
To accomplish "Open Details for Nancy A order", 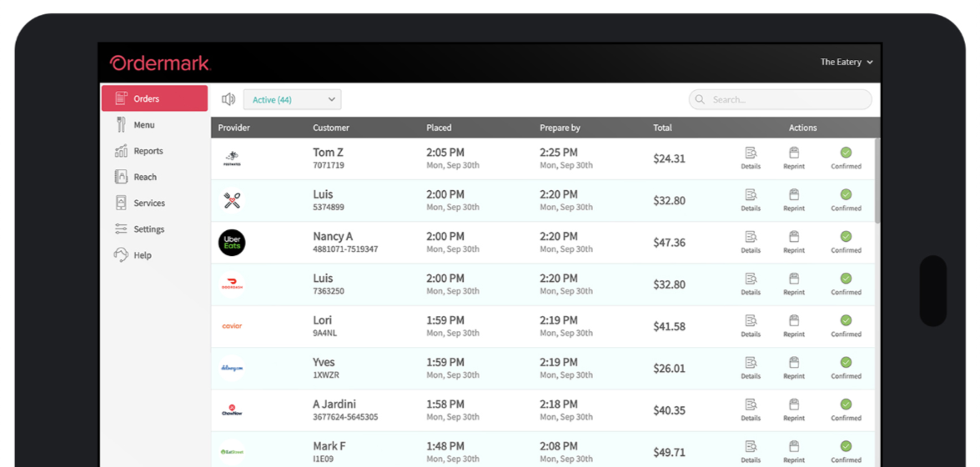I will [x=751, y=242].
